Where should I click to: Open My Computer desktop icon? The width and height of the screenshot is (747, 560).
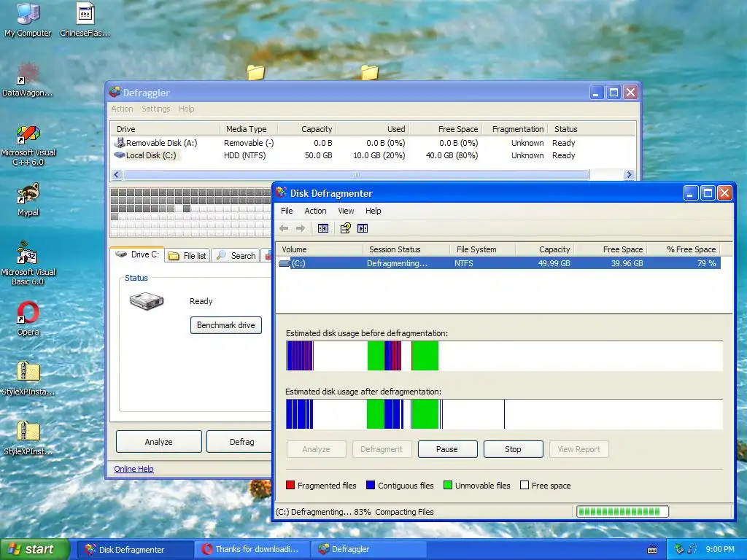(x=28, y=20)
